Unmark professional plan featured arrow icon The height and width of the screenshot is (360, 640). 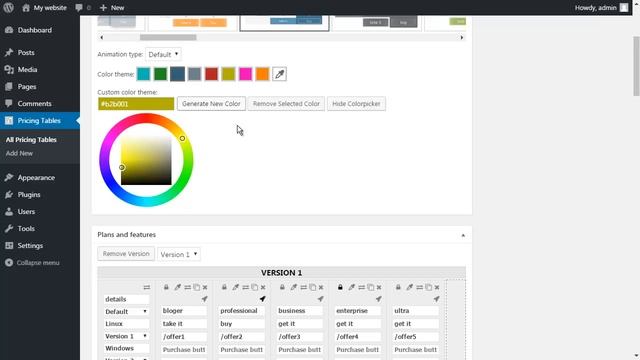pos(262,299)
